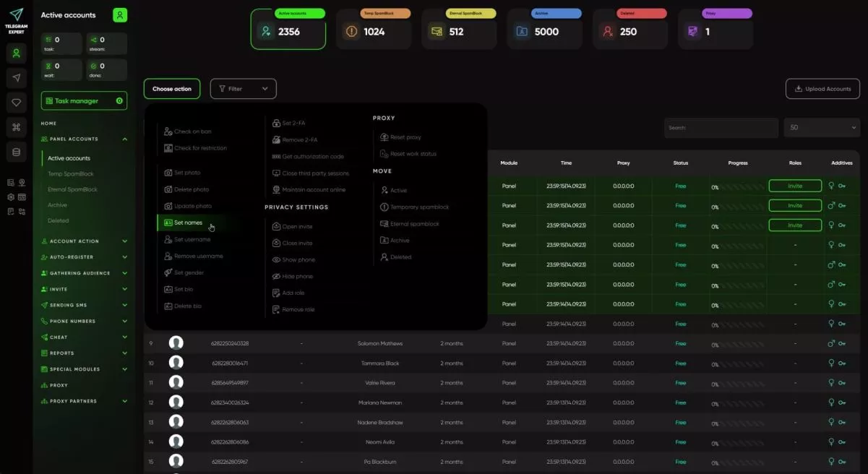868x474 pixels.
Task: Click green user icon beside Active accounts title
Action: click(x=120, y=14)
